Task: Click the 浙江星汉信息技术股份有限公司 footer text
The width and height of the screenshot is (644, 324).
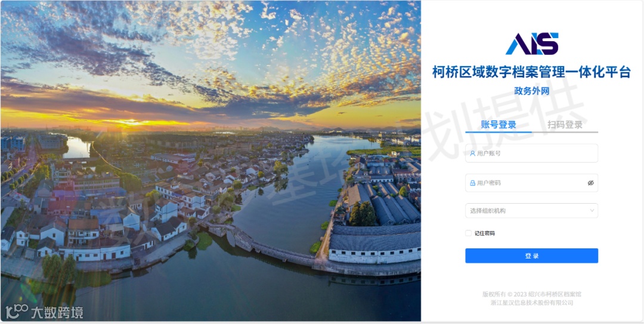Action: 532,303
